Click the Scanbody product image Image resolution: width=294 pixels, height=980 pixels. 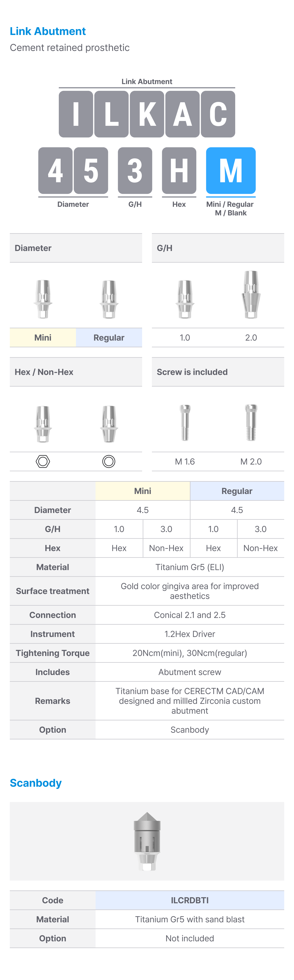point(147,841)
